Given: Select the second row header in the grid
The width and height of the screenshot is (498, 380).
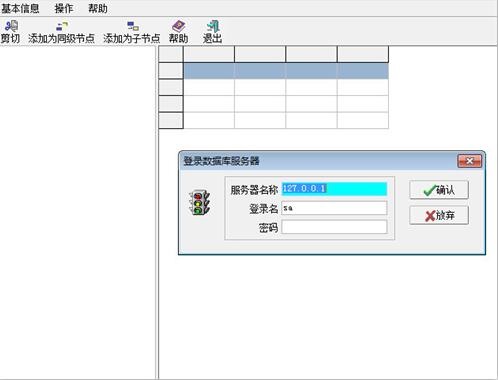Looking at the screenshot, I should [x=171, y=87].
